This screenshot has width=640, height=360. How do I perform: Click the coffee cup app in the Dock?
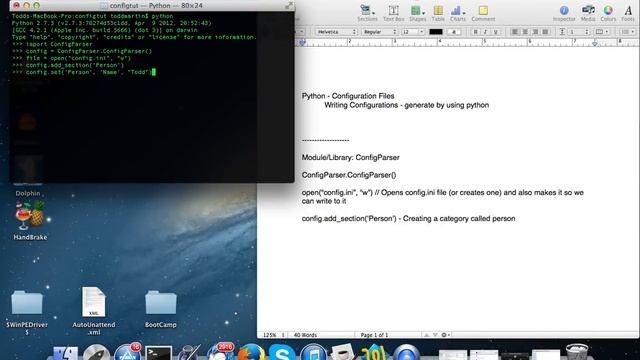[x=343, y=353]
